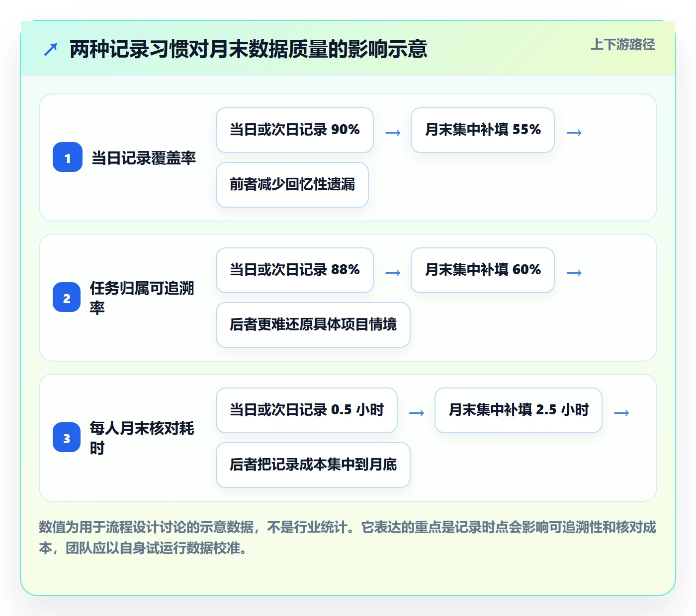The image size is (696, 616).
Task: Click the arrow after 月末集中补填 55%
Action: [x=574, y=133]
